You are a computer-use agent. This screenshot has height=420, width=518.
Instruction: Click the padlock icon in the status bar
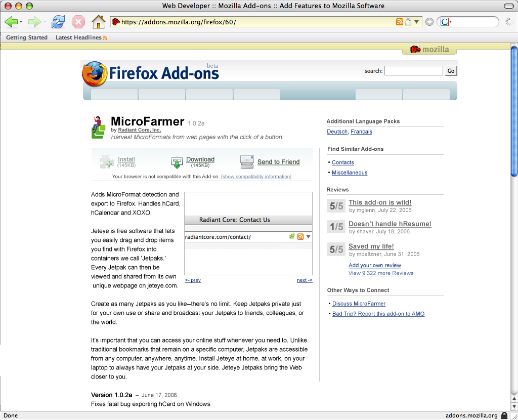[x=504, y=415]
